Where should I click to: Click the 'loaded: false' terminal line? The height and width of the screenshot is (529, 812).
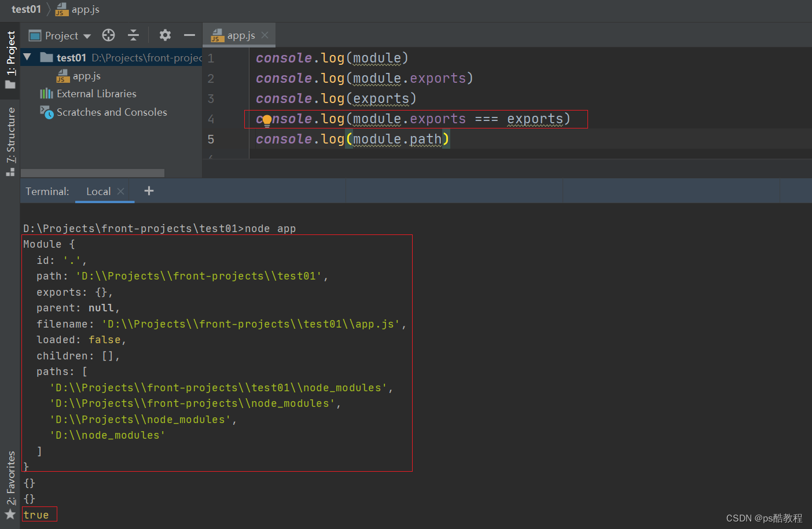coord(81,340)
